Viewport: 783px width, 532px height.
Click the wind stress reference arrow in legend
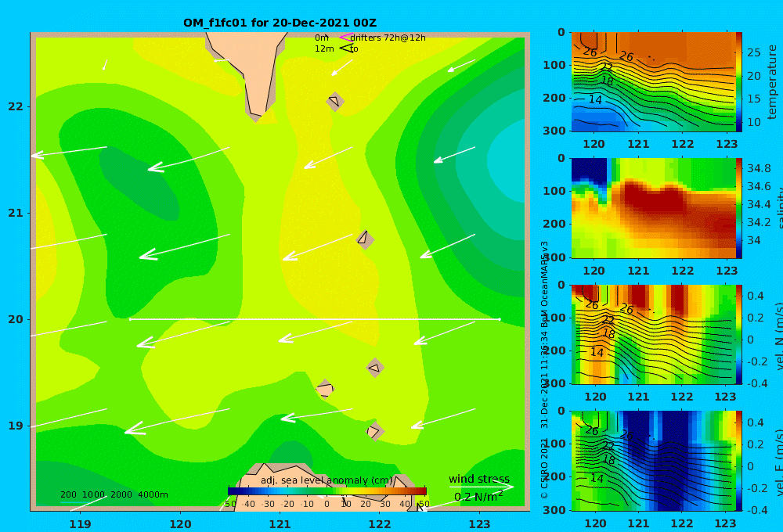click(481, 487)
